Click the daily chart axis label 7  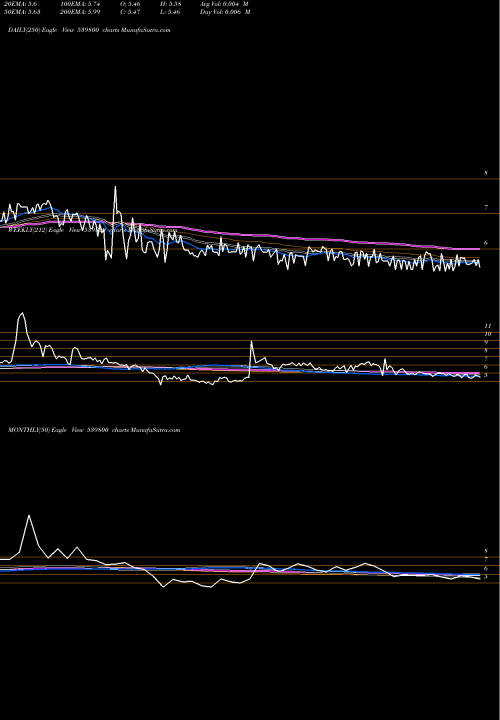click(x=486, y=208)
